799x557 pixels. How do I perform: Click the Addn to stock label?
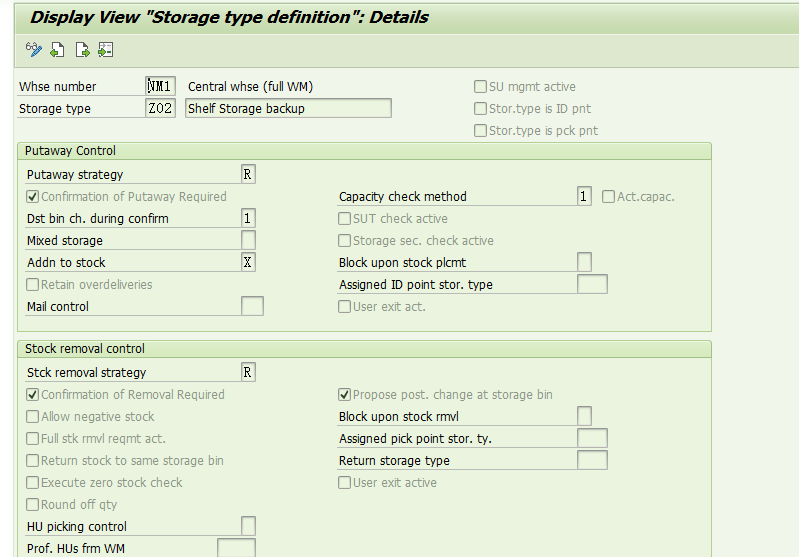coord(66,262)
